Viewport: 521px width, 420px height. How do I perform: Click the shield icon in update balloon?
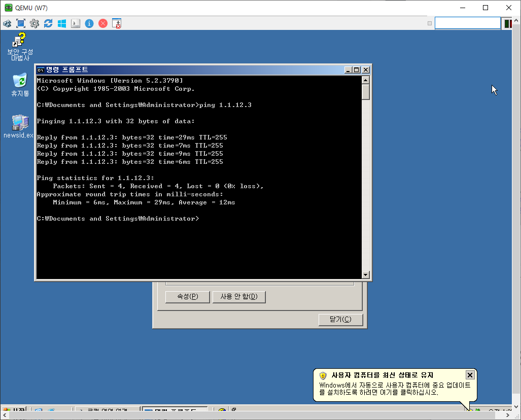click(323, 375)
